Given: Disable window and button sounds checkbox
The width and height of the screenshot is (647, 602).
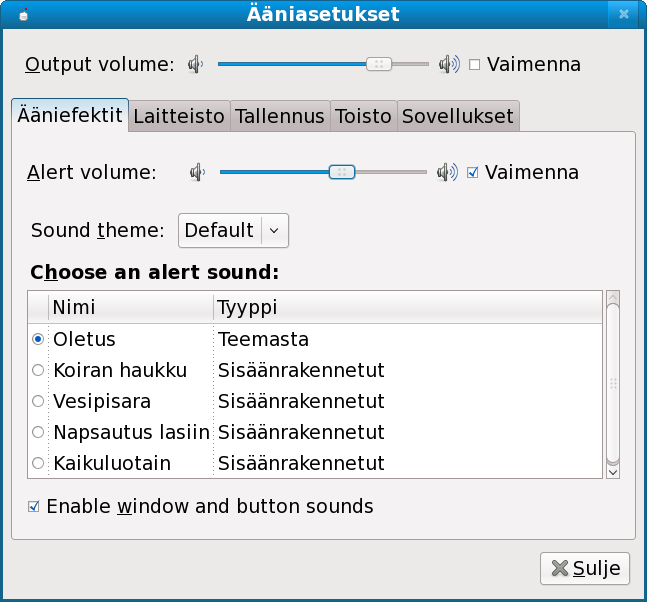Looking at the screenshot, I should tap(34, 506).
